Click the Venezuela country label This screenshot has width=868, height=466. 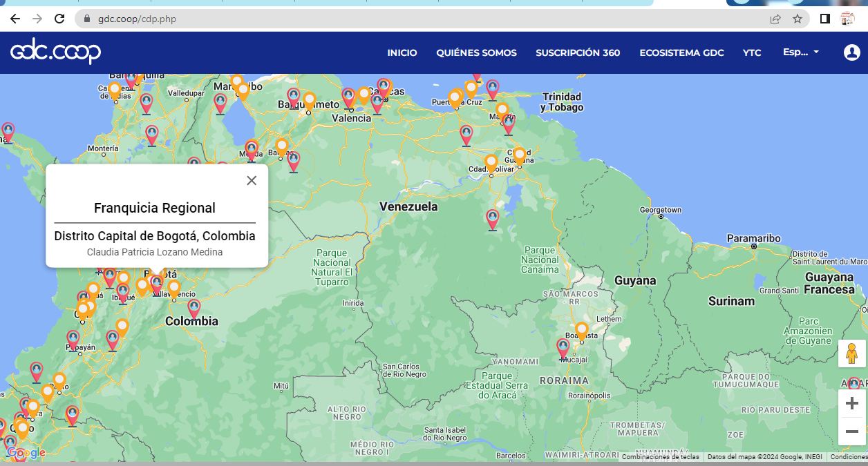pos(408,206)
